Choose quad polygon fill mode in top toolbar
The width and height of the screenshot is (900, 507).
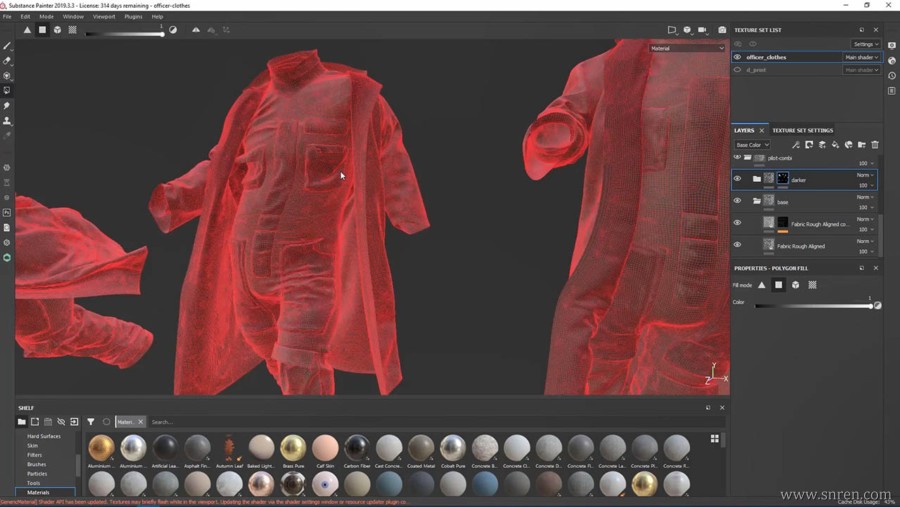click(x=42, y=30)
